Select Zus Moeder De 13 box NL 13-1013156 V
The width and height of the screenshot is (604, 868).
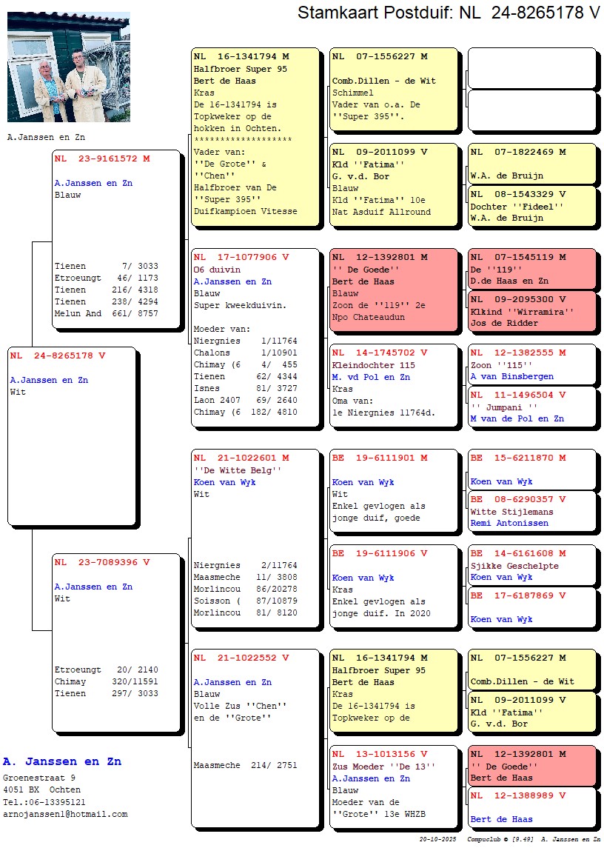[x=393, y=785]
